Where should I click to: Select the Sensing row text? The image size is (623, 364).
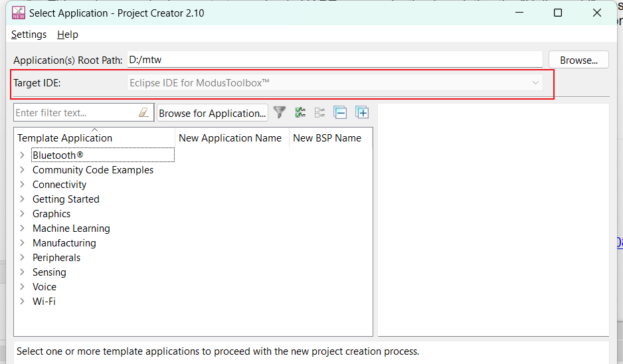[x=49, y=272]
